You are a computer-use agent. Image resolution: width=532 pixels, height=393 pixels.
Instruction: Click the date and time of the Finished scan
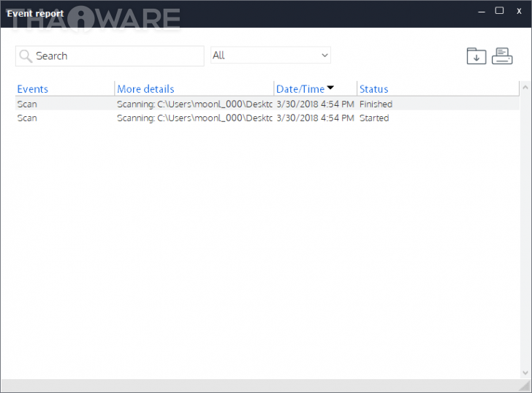(x=315, y=104)
